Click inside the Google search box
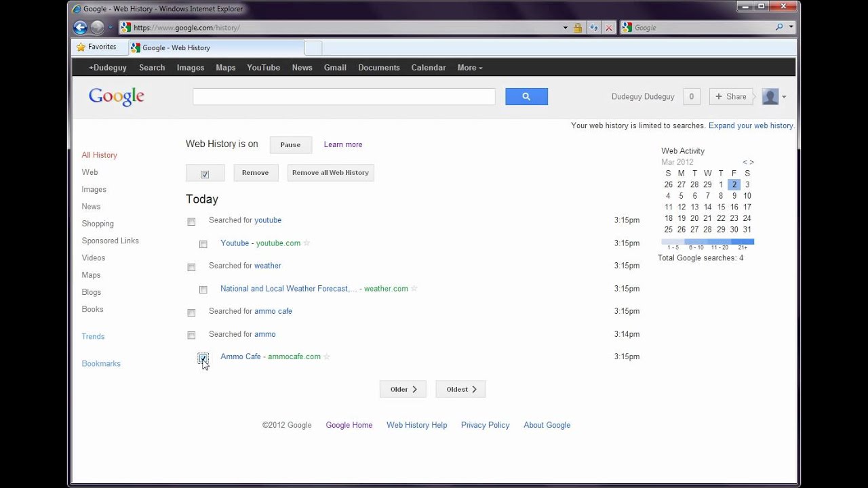868x488 pixels. click(x=344, y=96)
